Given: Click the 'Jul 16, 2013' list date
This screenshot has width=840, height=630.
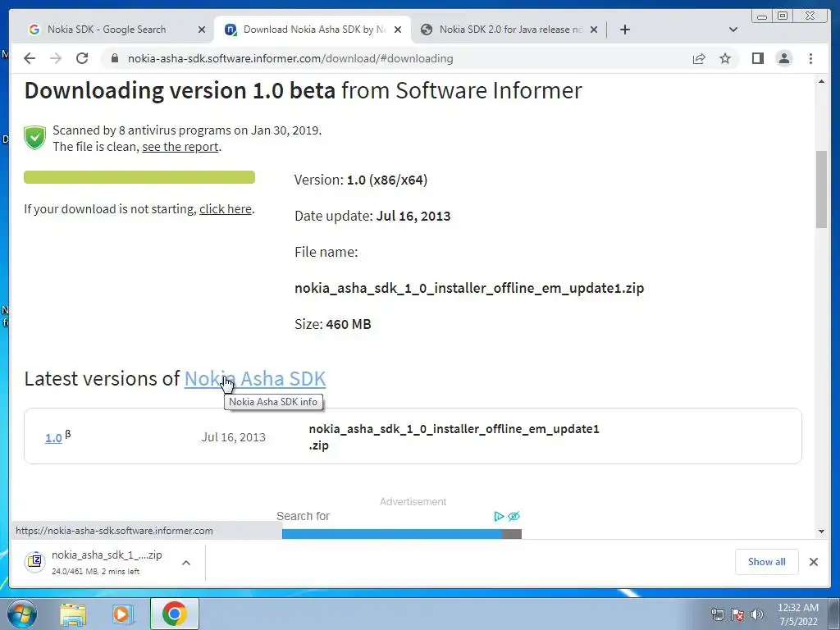Looking at the screenshot, I should click(x=234, y=437).
